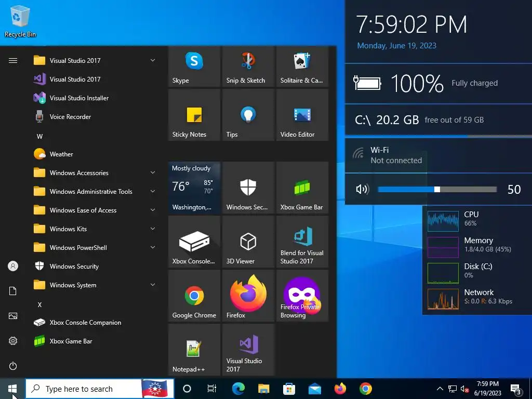Click the Network usage graph thumbnail
The width and height of the screenshot is (532, 399).
(x=443, y=299)
